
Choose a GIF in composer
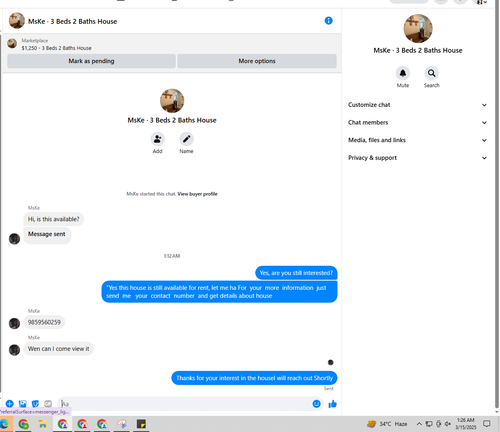pyautogui.click(x=48, y=404)
